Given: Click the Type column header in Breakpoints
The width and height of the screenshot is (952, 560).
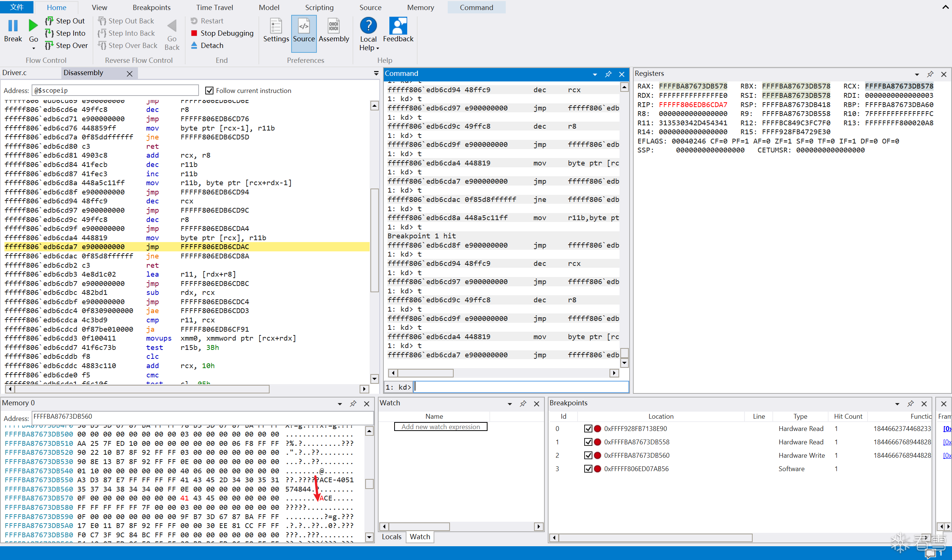Looking at the screenshot, I should 800,416.
